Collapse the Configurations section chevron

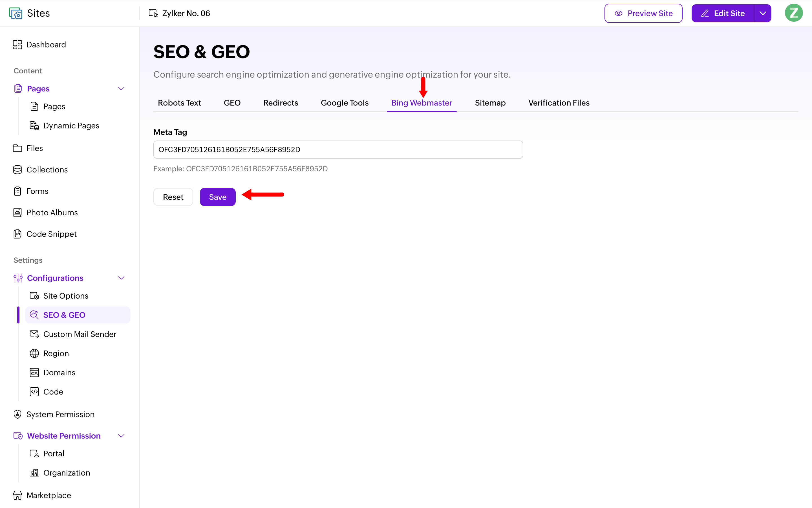click(x=122, y=278)
